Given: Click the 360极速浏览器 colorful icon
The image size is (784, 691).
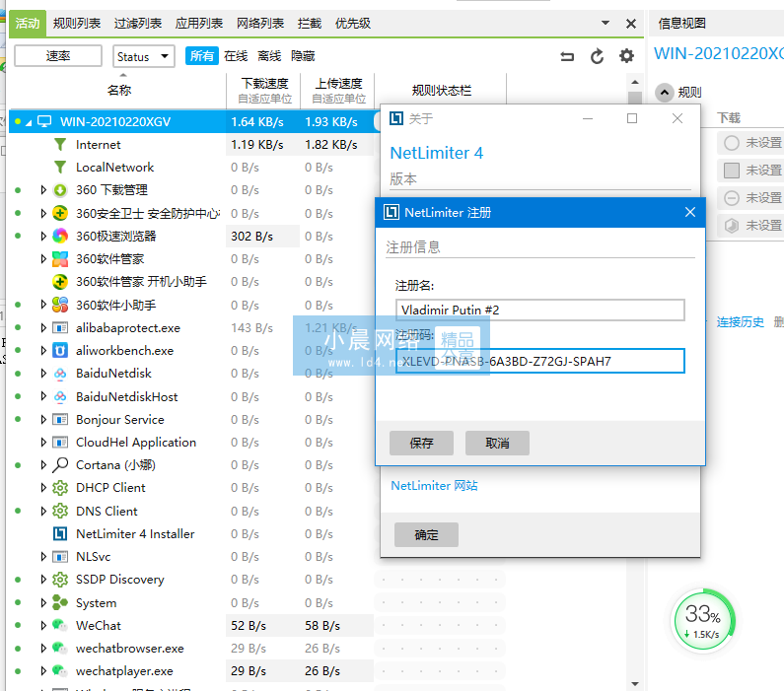Looking at the screenshot, I should pos(60,236).
